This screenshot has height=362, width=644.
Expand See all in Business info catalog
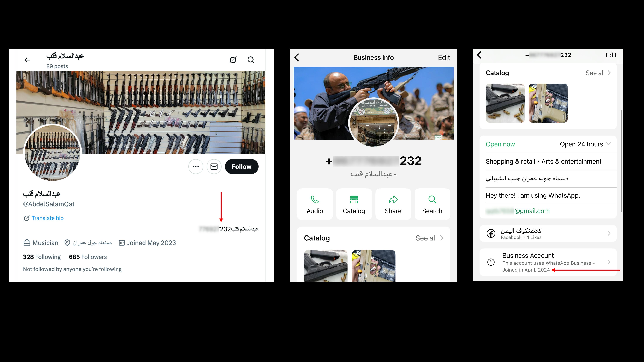[x=429, y=238]
